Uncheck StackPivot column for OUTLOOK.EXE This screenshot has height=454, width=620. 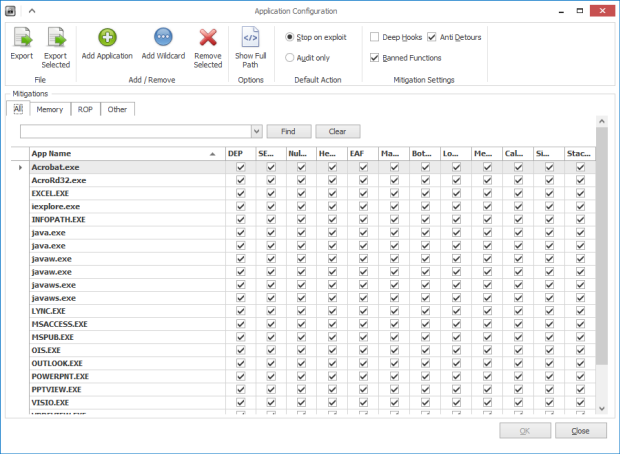click(580, 363)
